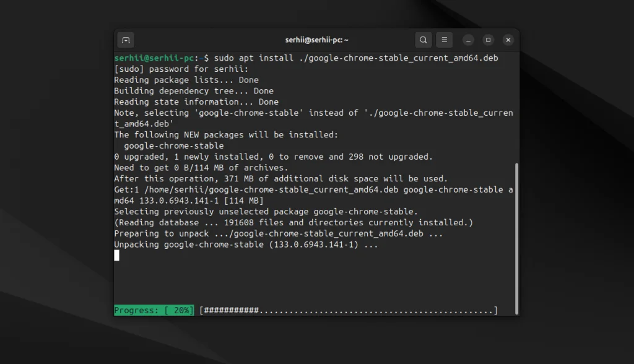Open the hamburger main menu

click(x=444, y=40)
